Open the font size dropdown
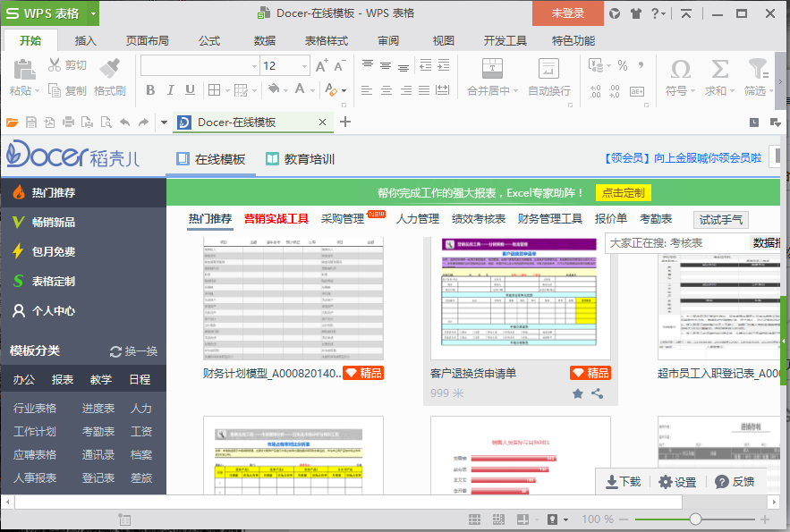The width and height of the screenshot is (790, 532). click(x=304, y=66)
